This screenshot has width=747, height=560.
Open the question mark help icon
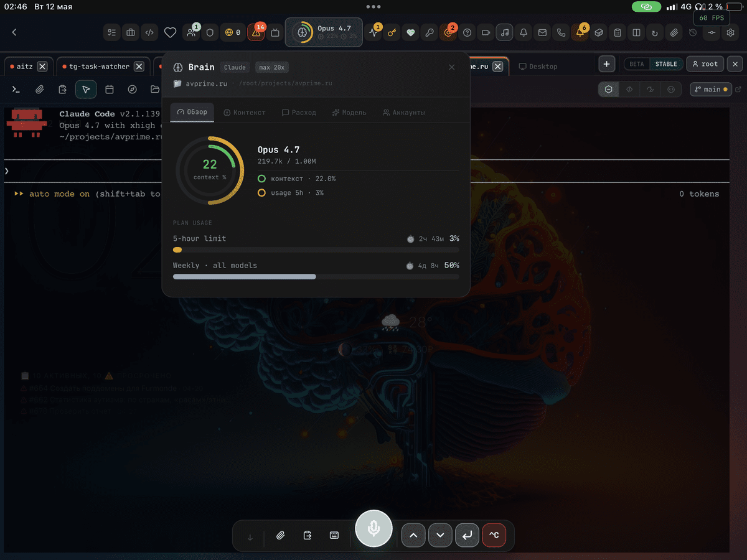click(467, 32)
